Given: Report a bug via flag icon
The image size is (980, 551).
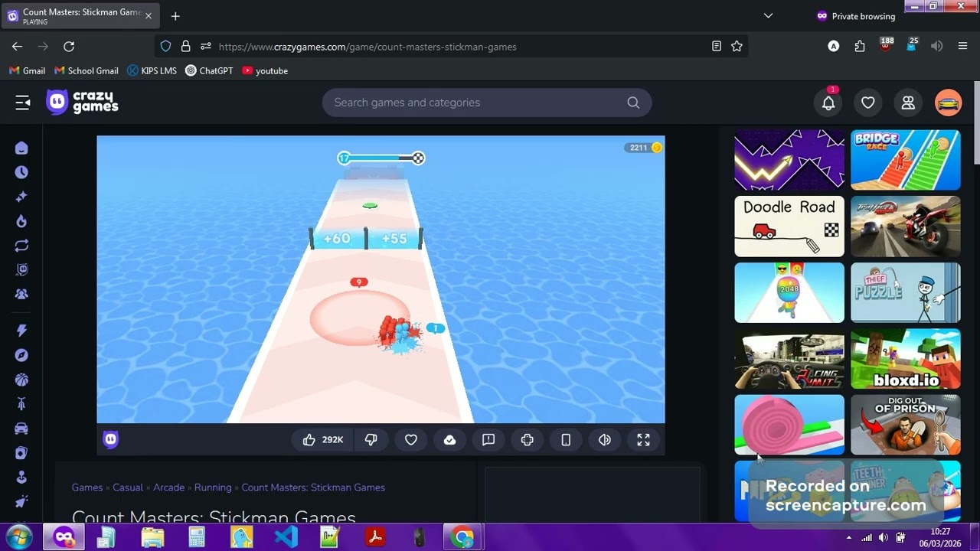Looking at the screenshot, I should coord(488,439).
